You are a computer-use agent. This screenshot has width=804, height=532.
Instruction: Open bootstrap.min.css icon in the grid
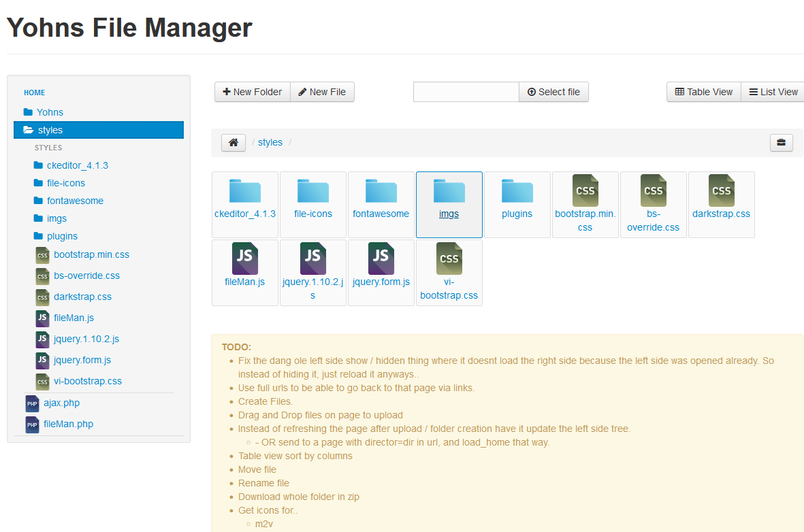coord(585,191)
